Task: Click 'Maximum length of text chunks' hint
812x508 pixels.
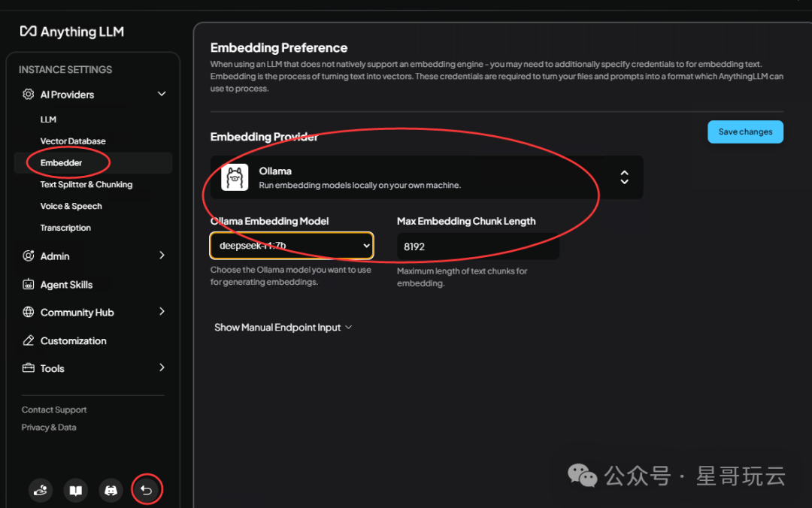Action: pos(462,277)
